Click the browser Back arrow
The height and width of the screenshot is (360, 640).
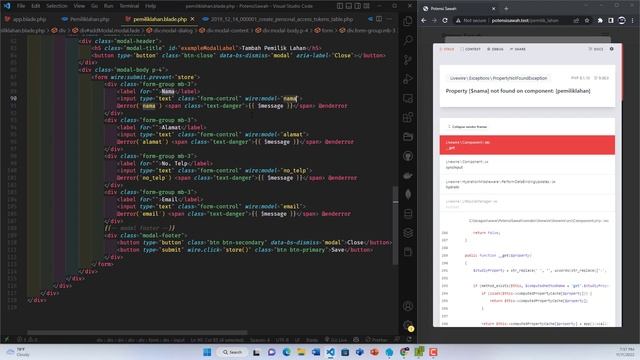[424, 20]
